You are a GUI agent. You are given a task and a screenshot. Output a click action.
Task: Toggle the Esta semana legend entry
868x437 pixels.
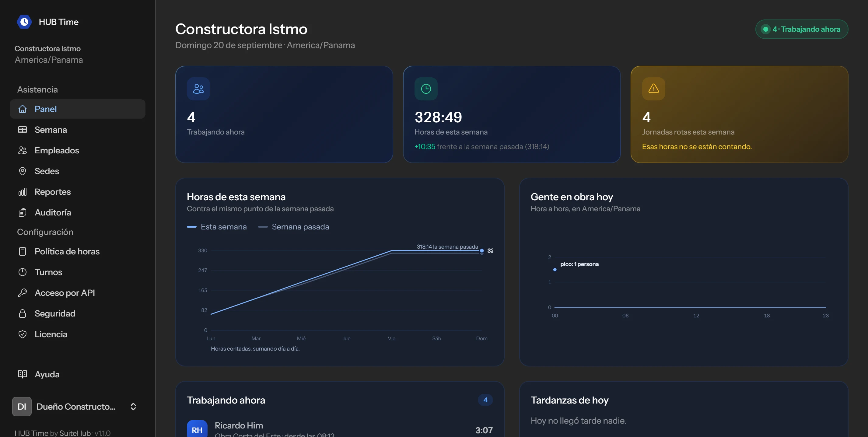click(217, 227)
